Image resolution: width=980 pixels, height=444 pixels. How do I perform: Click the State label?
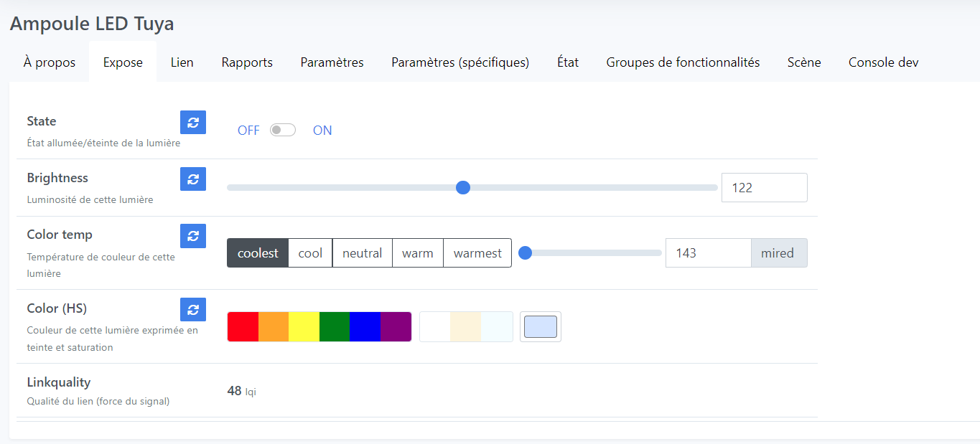[x=42, y=121]
